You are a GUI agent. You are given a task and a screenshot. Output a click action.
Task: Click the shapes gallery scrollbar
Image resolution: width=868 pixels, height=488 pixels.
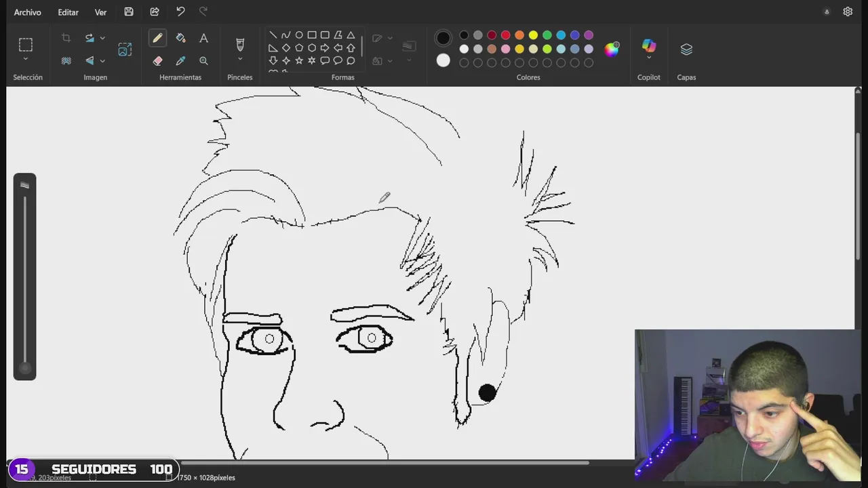pos(362,46)
